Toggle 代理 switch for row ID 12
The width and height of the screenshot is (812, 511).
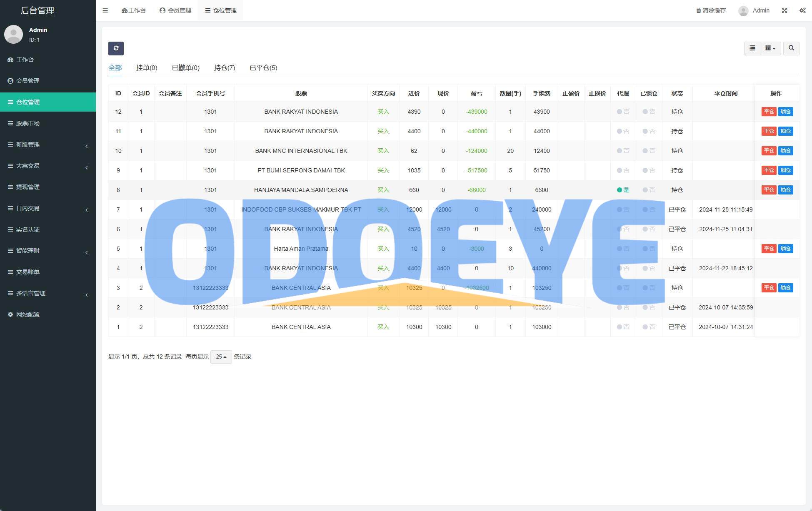click(623, 112)
